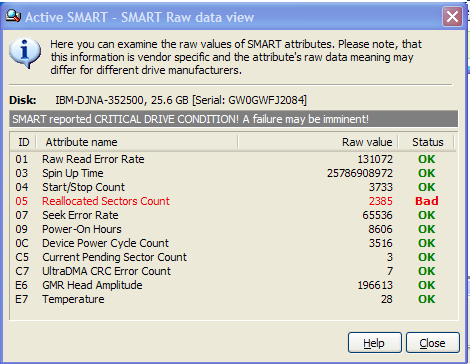Select the GMR Head Amplitude row
The width and height of the screenshot is (470, 364).
coord(233,285)
